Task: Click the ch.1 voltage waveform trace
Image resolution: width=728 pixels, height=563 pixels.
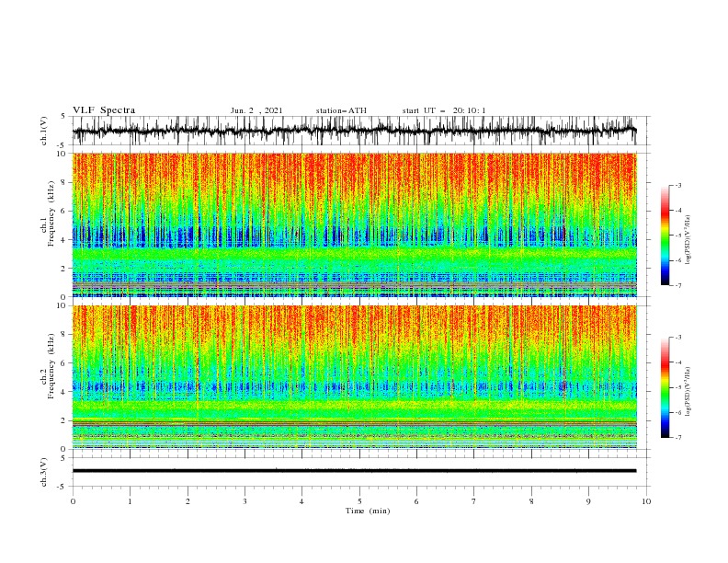Action: pyautogui.click(x=354, y=131)
